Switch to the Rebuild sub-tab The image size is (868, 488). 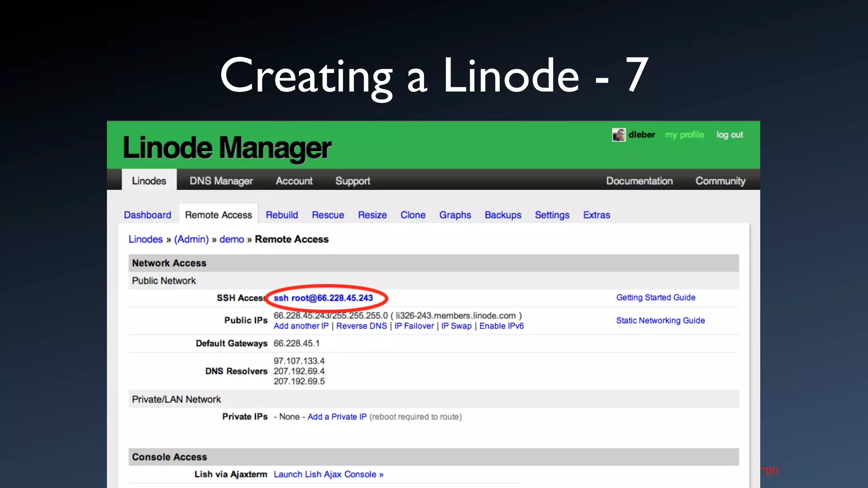(282, 215)
